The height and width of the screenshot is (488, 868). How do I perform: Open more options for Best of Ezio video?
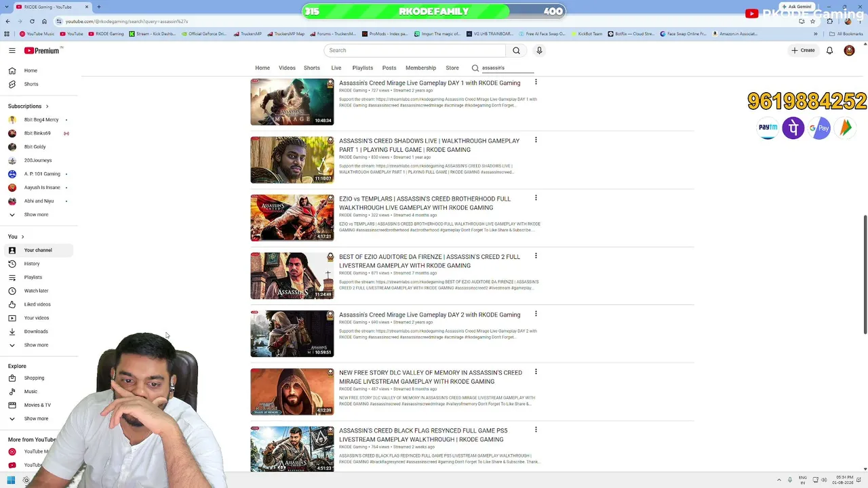[536, 256]
